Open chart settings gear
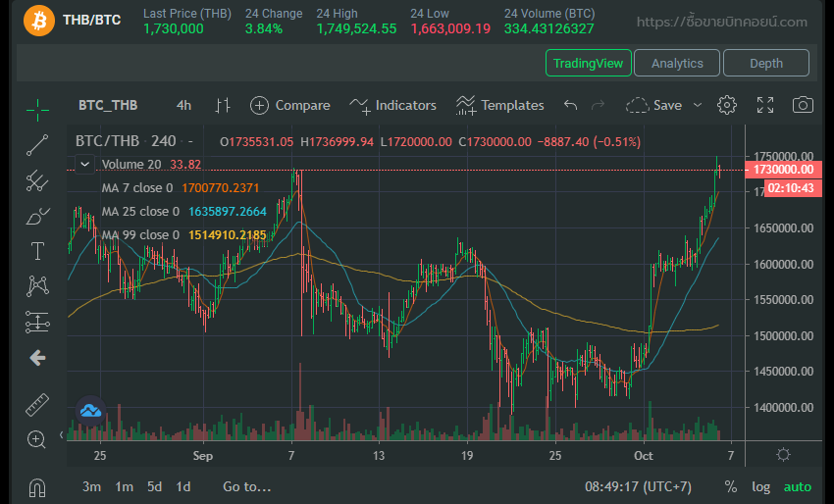Screen dimensions: 834x504 (x=726, y=105)
